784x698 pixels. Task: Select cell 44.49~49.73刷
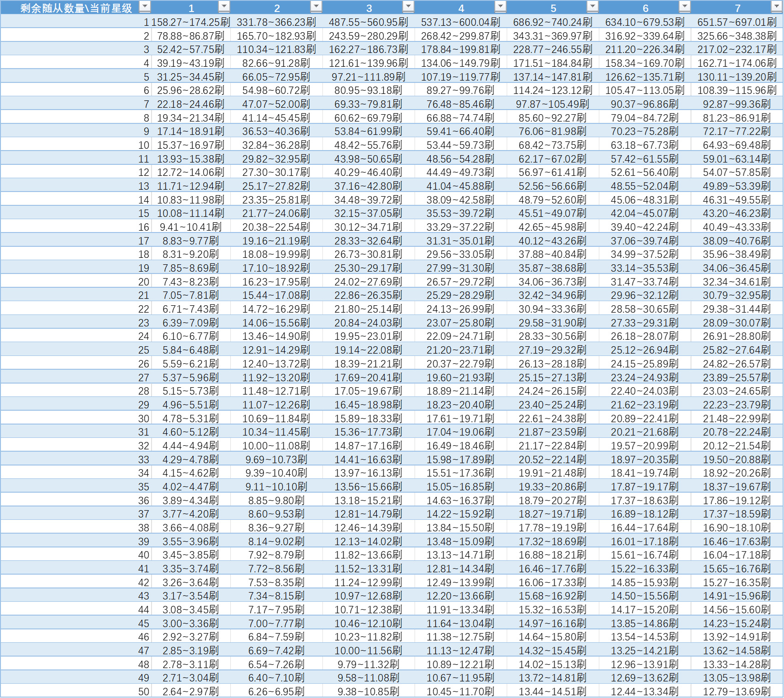pos(461,172)
